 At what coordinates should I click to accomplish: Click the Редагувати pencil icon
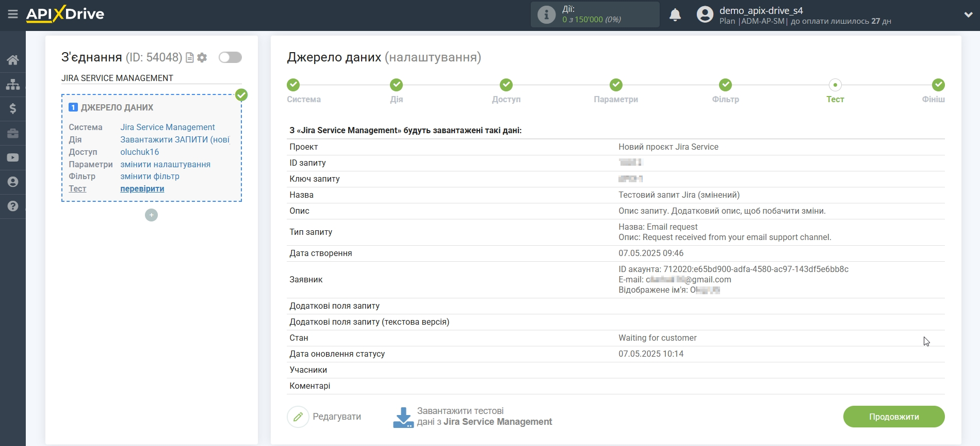click(298, 417)
